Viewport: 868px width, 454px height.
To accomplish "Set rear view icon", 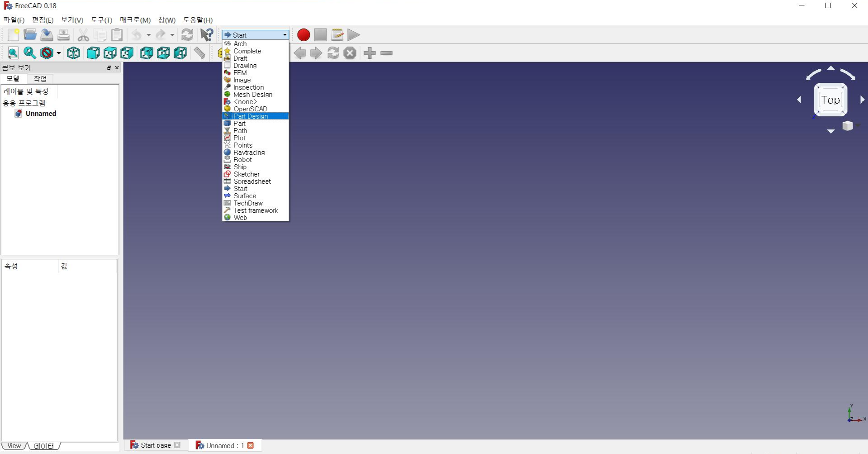I will click(147, 53).
